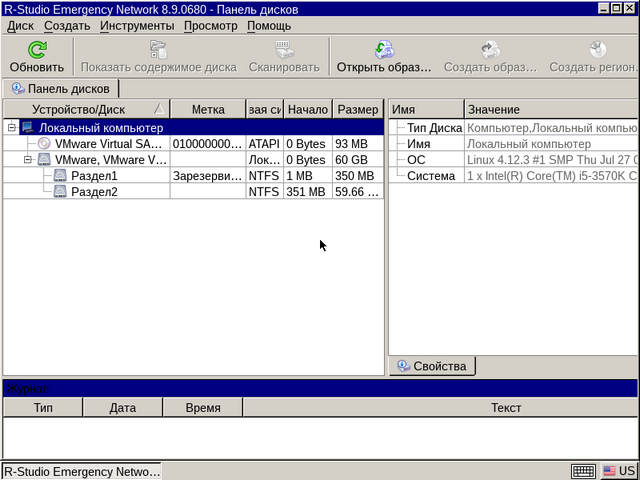Open the Инструменты menu
The width and height of the screenshot is (640, 480).
[139, 25]
